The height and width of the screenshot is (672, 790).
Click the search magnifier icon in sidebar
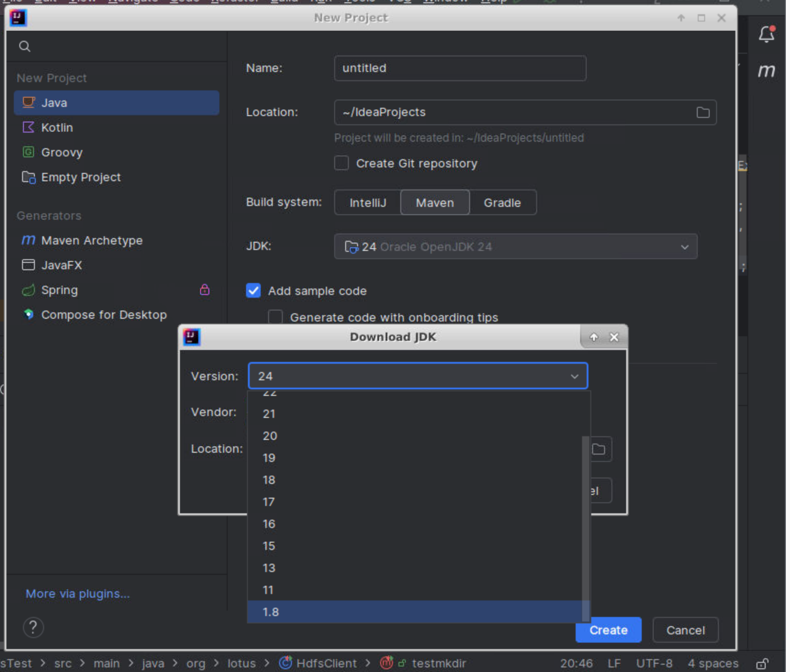click(x=25, y=46)
